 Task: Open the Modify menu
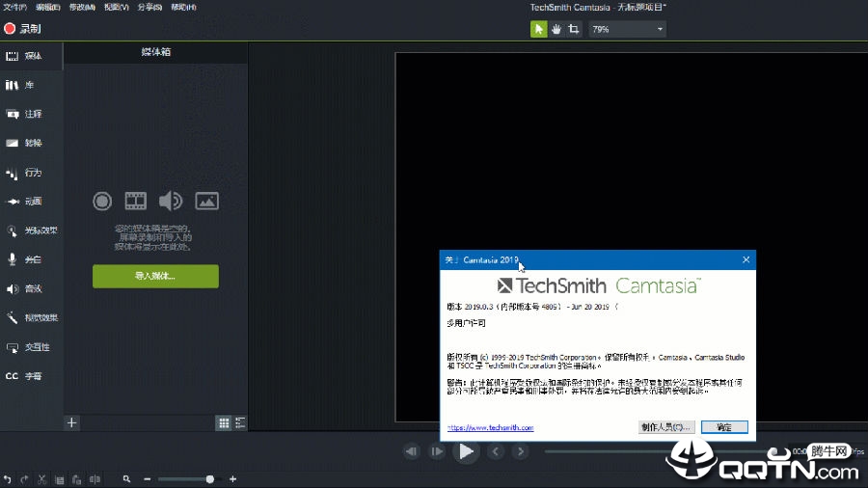pos(82,7)
